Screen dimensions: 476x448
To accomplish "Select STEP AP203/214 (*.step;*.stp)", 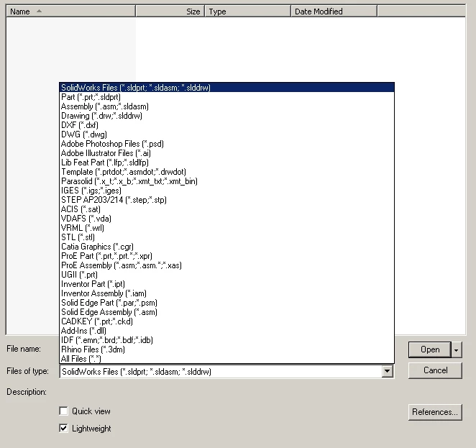I will 226,200.
